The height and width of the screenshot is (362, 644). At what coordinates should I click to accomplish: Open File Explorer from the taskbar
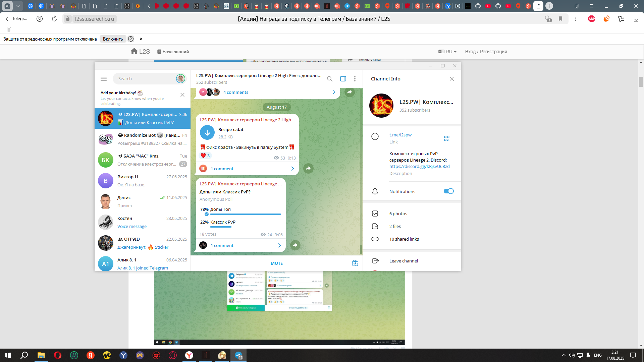pyautogui.click(x=41, y=355)
